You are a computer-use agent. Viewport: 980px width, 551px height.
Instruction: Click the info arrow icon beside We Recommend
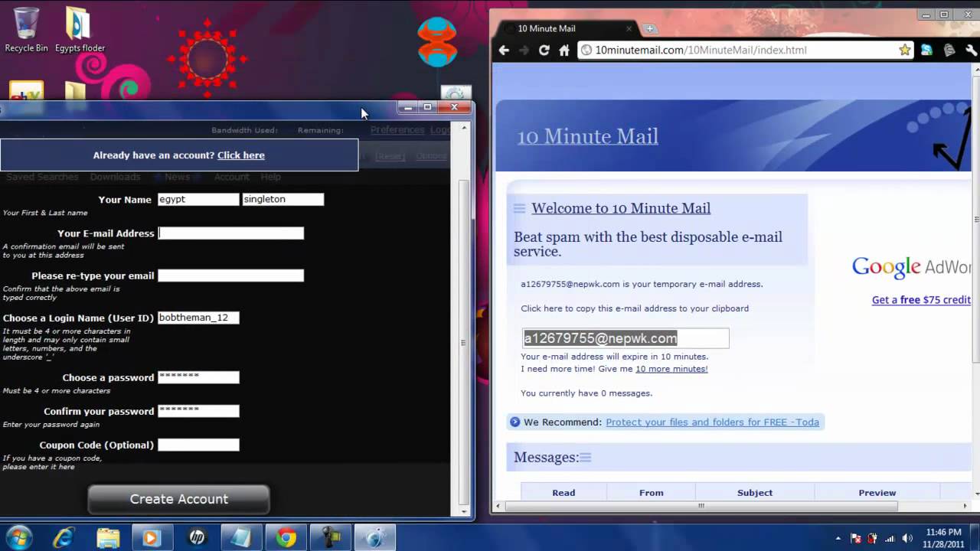514,422
